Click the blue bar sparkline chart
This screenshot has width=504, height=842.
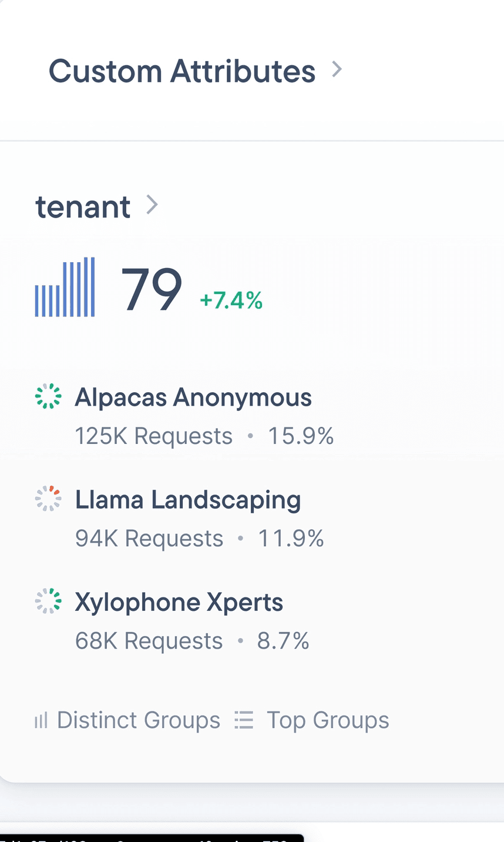coord(65,287)
